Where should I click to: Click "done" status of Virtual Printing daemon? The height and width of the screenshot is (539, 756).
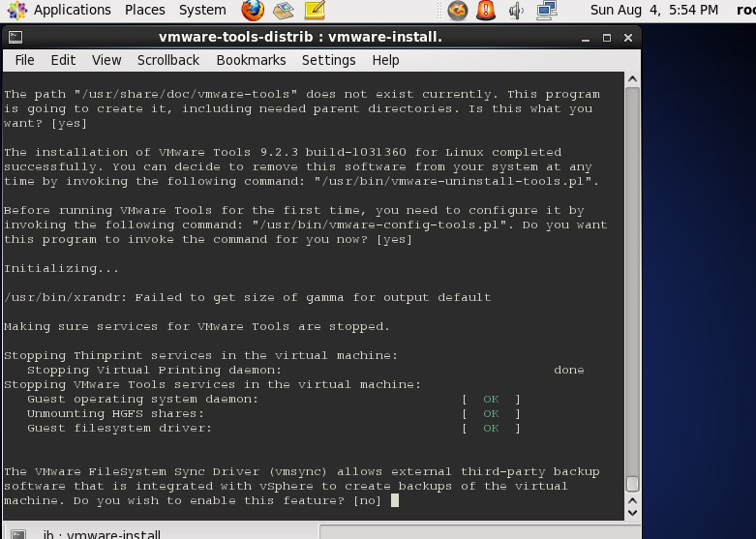click(x=569, y=371)
